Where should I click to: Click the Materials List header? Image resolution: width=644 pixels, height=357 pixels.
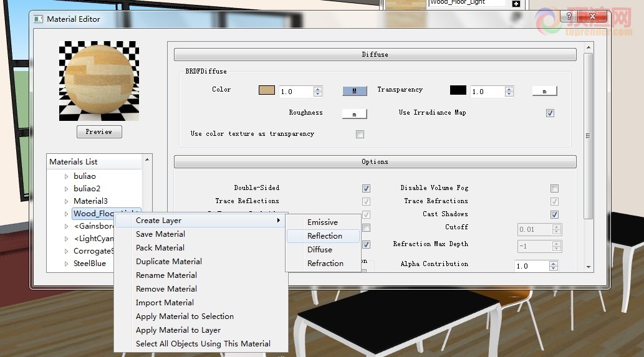click(95, 161)
